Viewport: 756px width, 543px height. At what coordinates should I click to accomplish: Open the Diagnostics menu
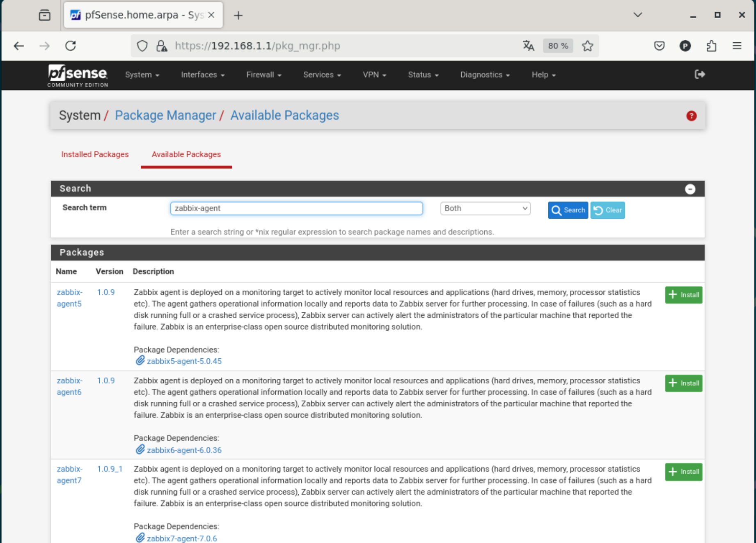point(485,75)
